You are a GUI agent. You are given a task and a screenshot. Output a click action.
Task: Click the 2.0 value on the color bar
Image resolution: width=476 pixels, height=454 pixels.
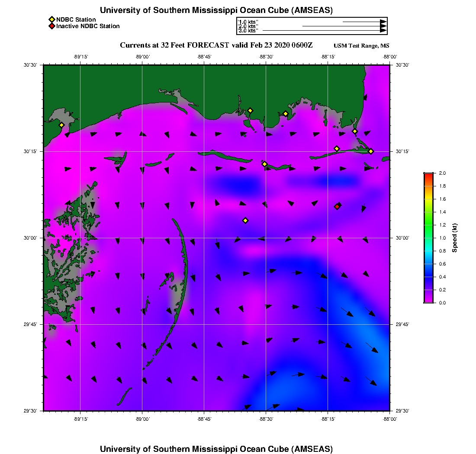click(442, 173)
